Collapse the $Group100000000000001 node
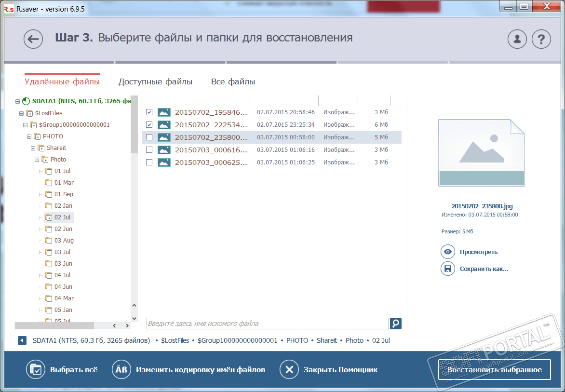565x392 pixels. 25,125
